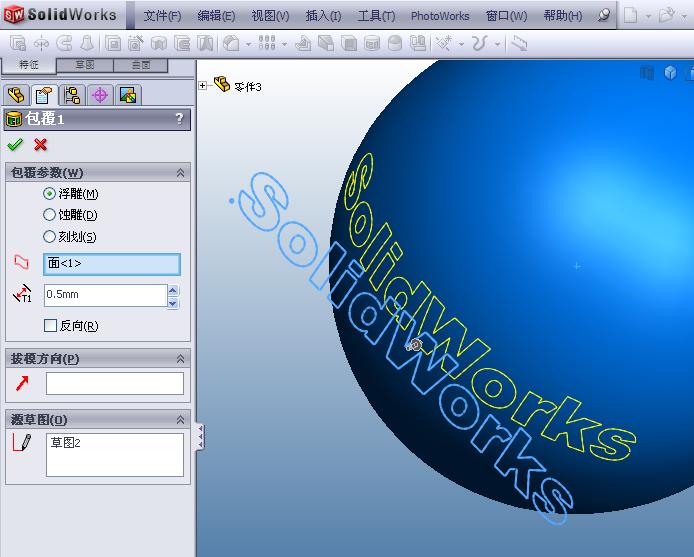Image resolution: width=694 pixels, height=557 pixels.
Task: Click the Draft toolbar icon
Action: [326, 43]
